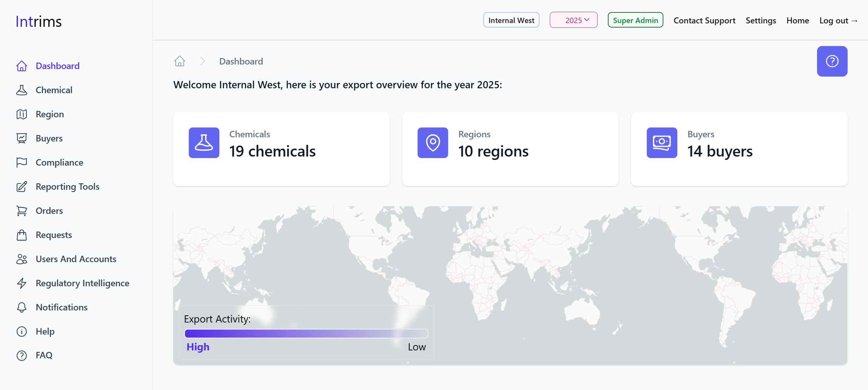
Task: Open Settings from top navigation
Action: 760,20
